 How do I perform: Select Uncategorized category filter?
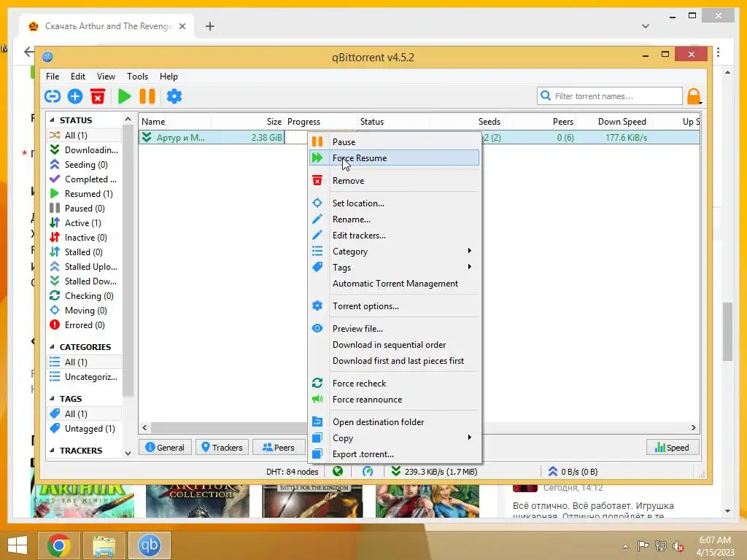tap(85, 377)
